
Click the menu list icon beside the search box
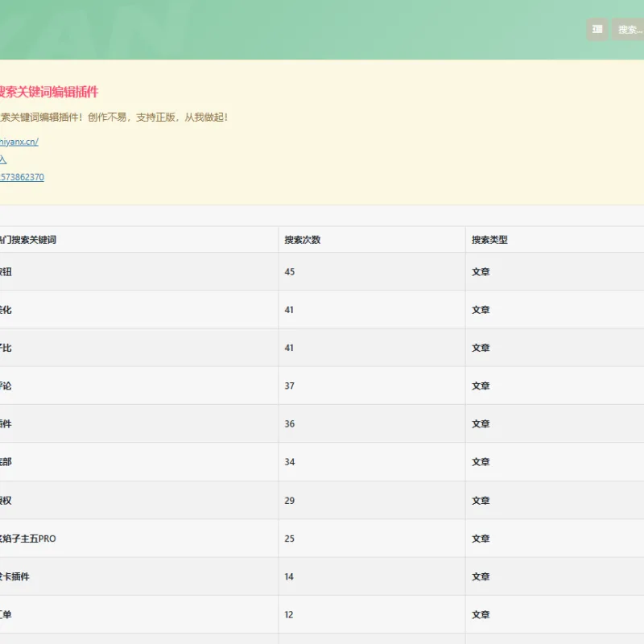pyautogui.click(x=597, y=29)
